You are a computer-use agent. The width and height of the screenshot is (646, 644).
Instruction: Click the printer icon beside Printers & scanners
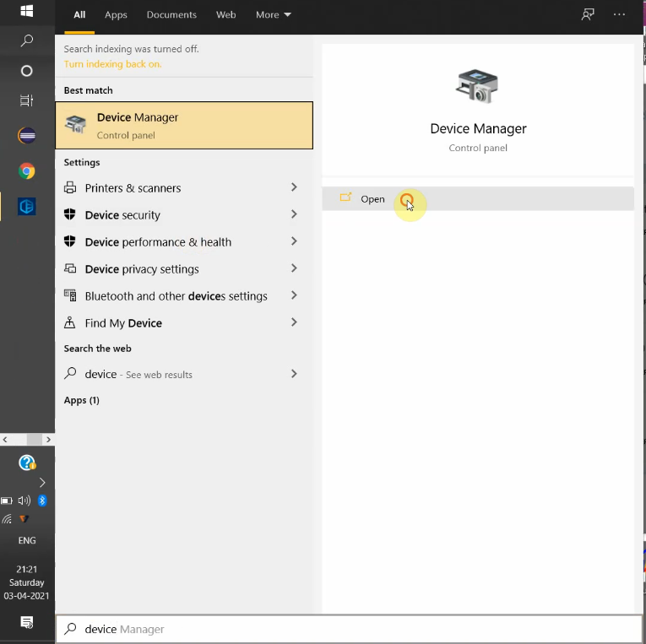tap(70, 187)
